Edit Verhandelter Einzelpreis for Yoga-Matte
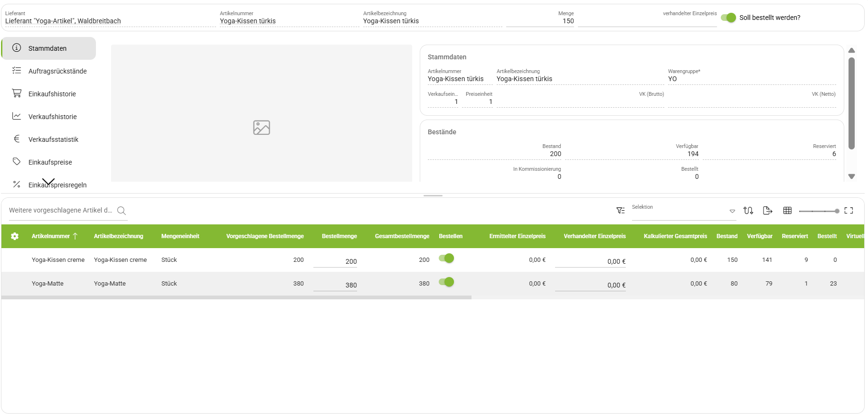Viewport: 868px width, 417px height. 590,285
